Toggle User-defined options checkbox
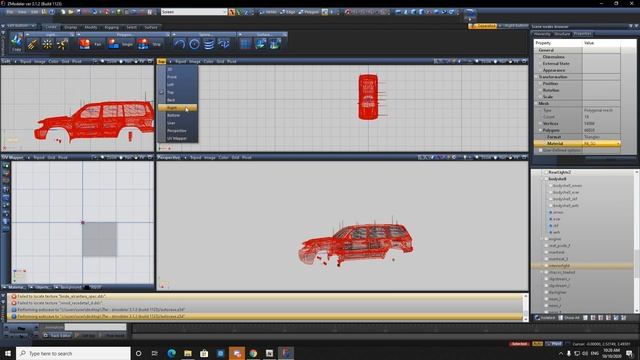 [541, 150]
